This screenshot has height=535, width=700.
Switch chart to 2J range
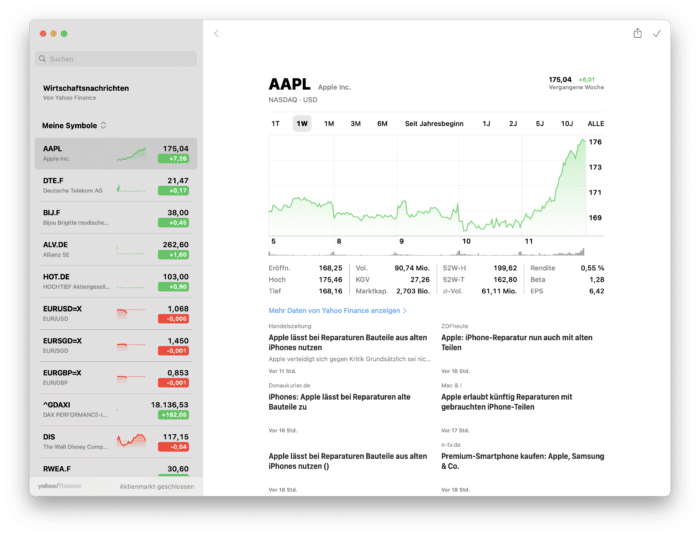513,124
